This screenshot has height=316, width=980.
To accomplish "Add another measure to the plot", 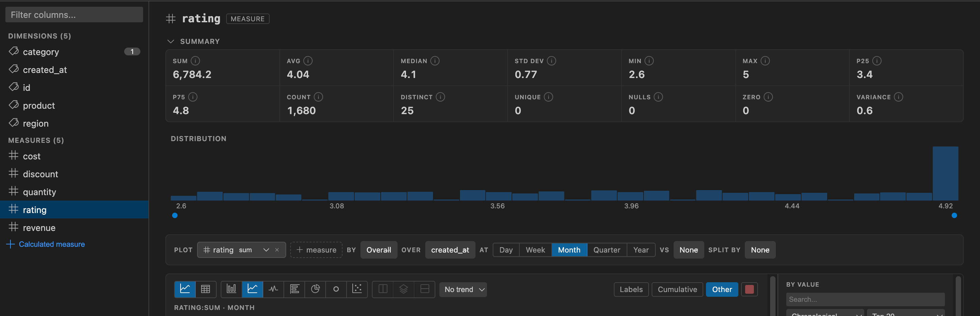I will 316,250.
